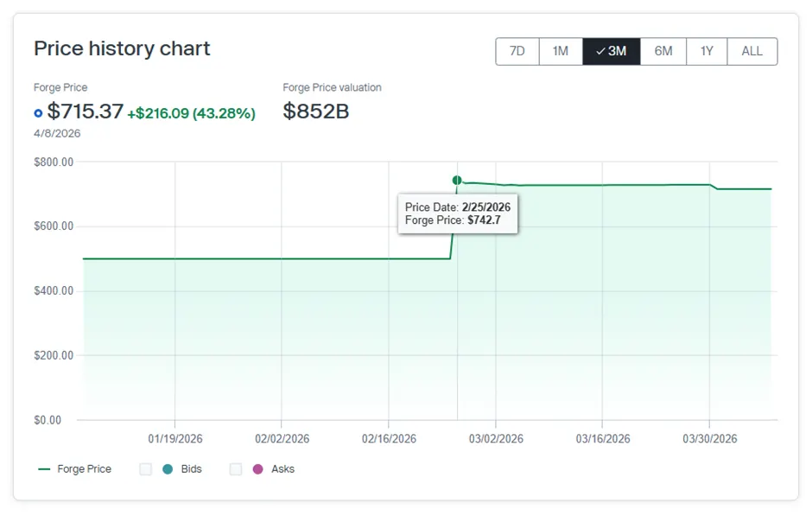Enable the Asks checkbox
812x516 pixels.
[236, 469]
